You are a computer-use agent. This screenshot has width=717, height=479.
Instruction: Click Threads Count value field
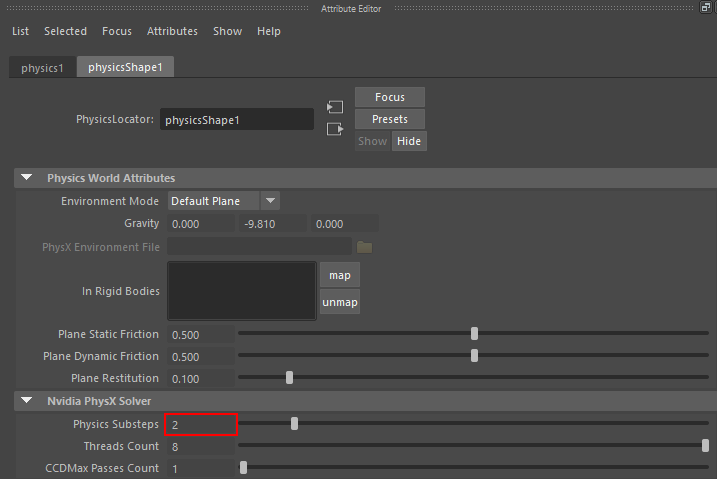201,446
